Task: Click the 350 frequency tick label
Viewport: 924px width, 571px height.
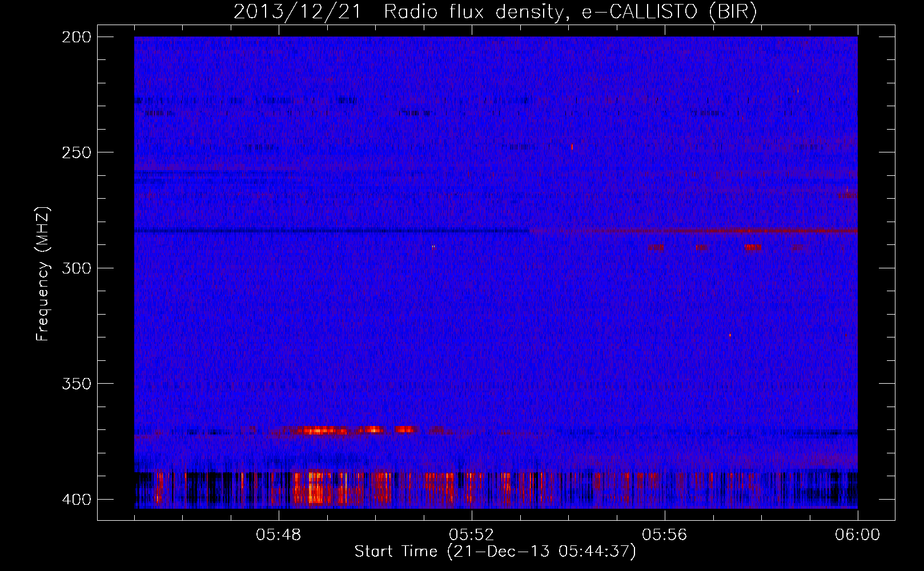Action: point(76,384)
